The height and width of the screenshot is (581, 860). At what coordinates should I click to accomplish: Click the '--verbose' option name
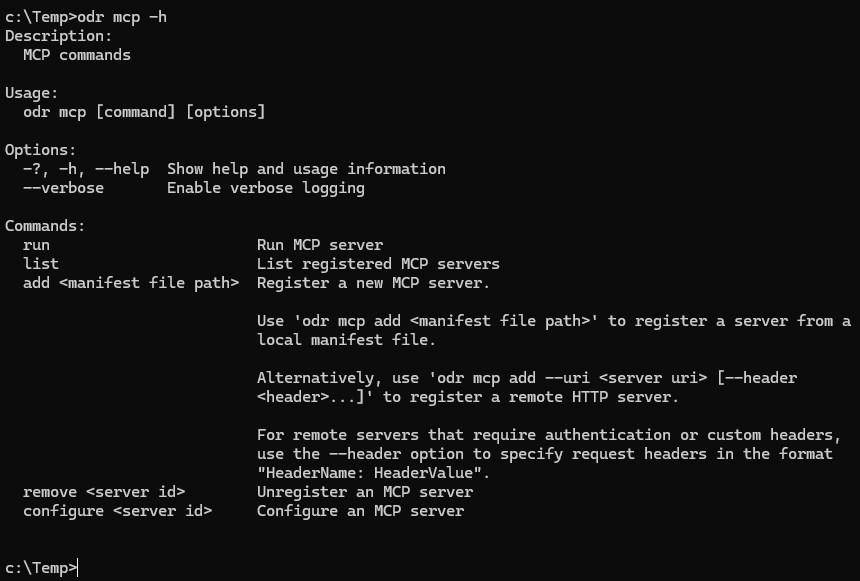pyautogui.click(x=64, y=188)
